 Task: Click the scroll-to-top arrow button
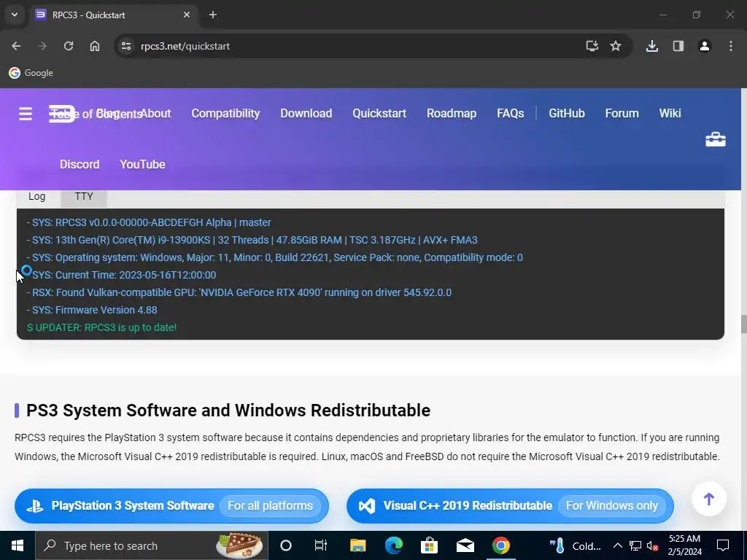[x=709, y=499]
